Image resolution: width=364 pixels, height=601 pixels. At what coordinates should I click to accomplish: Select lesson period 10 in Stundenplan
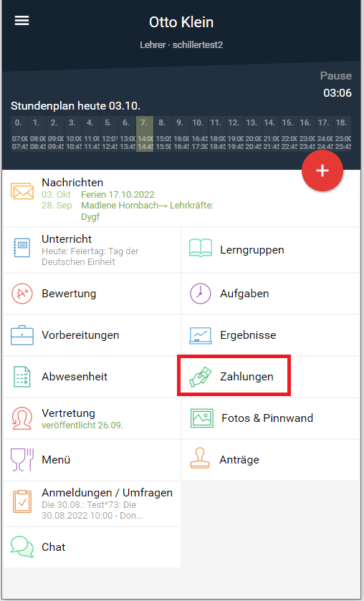[x=198, y=134]
